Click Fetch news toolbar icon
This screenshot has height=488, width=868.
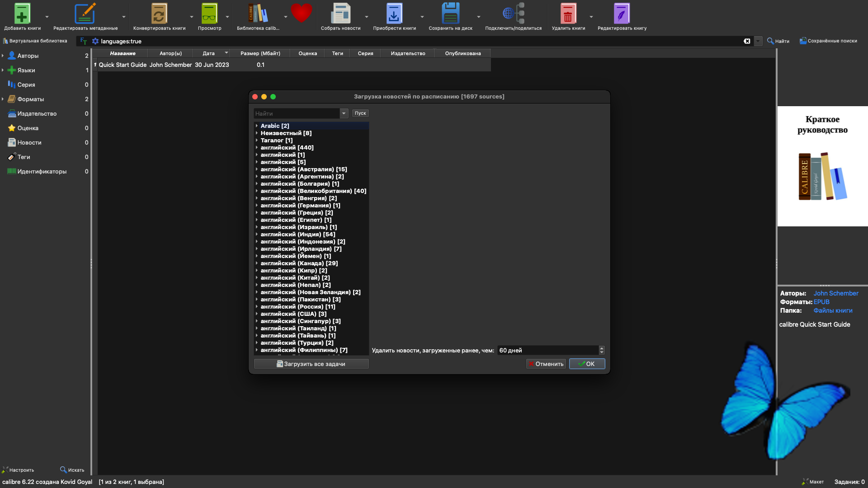click(x=340, y=14)
